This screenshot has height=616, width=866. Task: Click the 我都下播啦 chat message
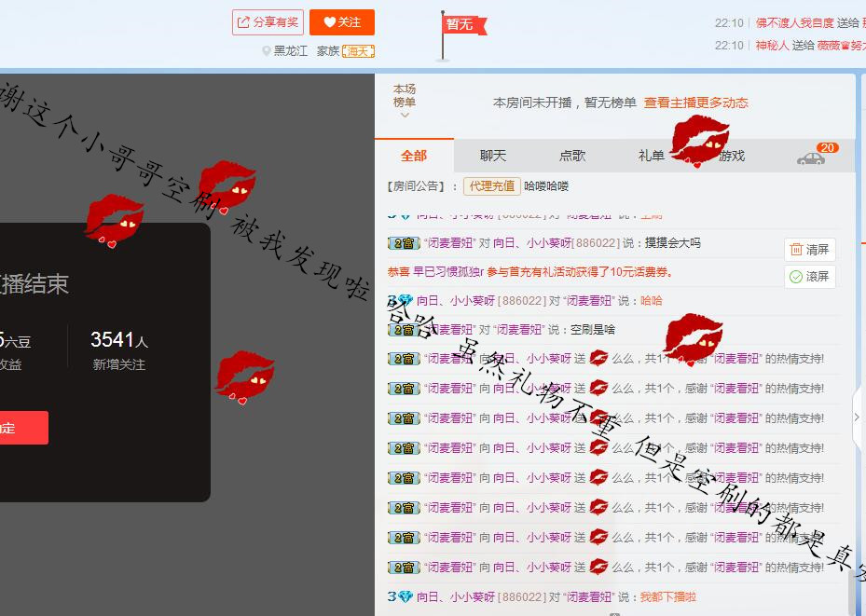tap(667, 596)
